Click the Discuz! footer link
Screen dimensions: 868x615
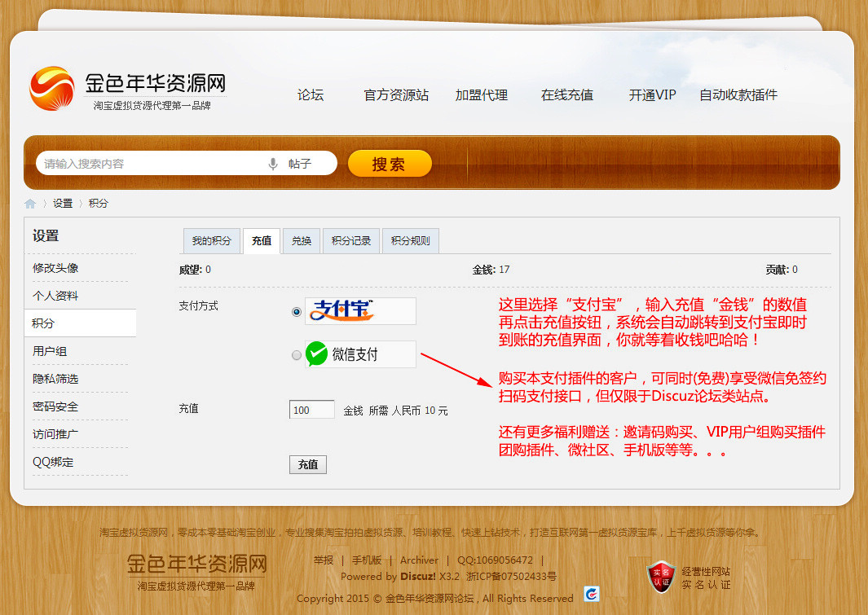coord(418,576)
